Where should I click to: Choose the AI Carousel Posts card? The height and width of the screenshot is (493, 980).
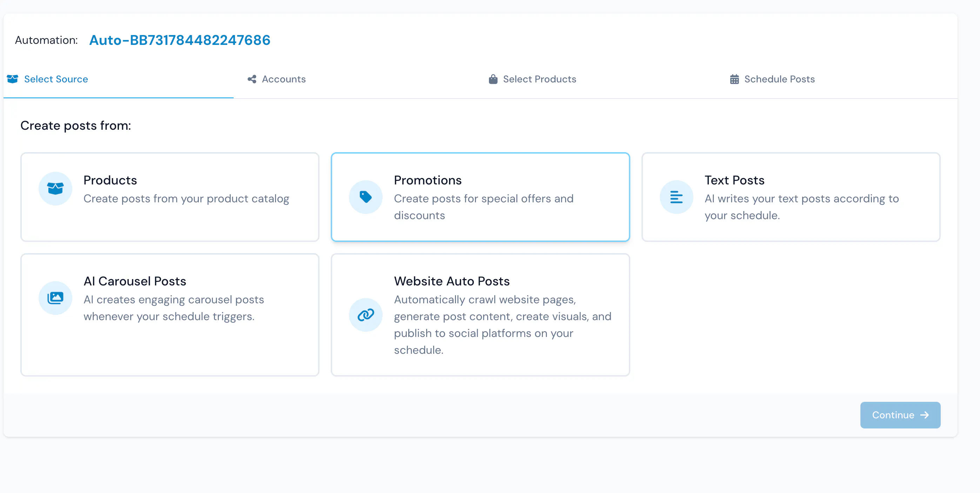(x=170, y=315)
